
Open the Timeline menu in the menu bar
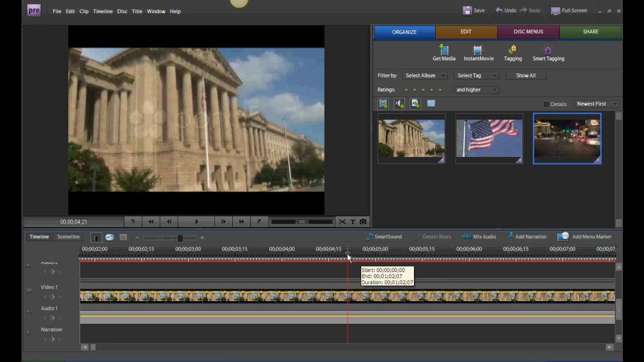click(x=103, y=11)
